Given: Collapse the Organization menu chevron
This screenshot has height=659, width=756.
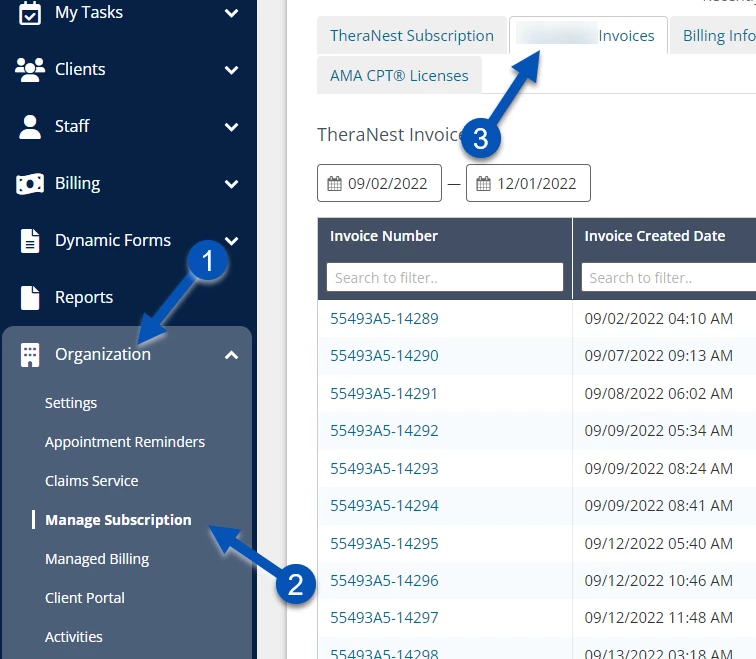Looking at the screenshot, I should click(x=231, y=355).
